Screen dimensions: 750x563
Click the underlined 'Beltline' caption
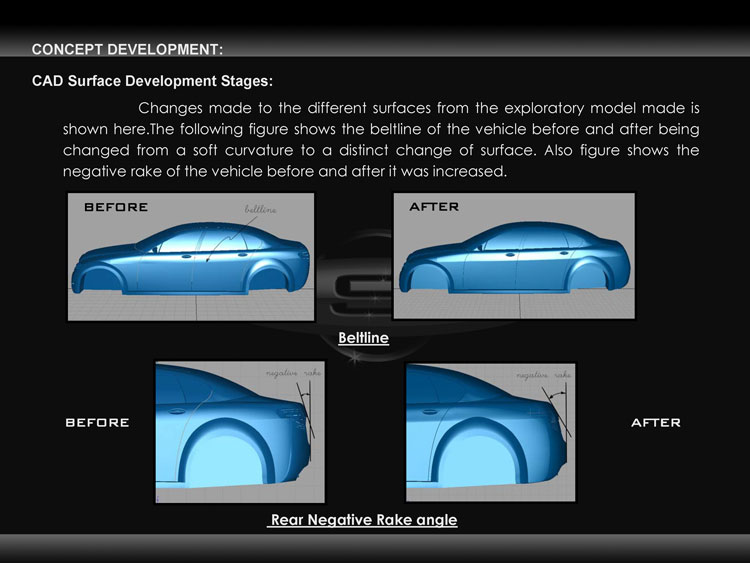point(364,338)
